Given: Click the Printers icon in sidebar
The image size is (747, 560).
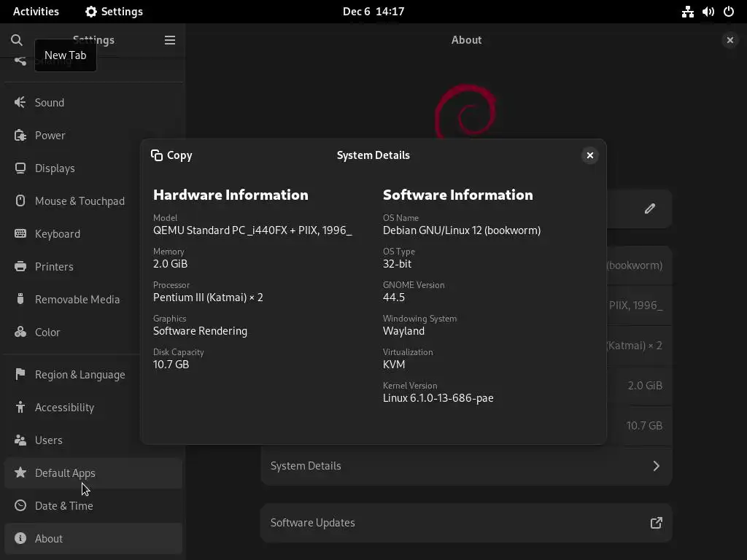Looking at the screenshot, I should pyautogui.click(x=20, y=266).
